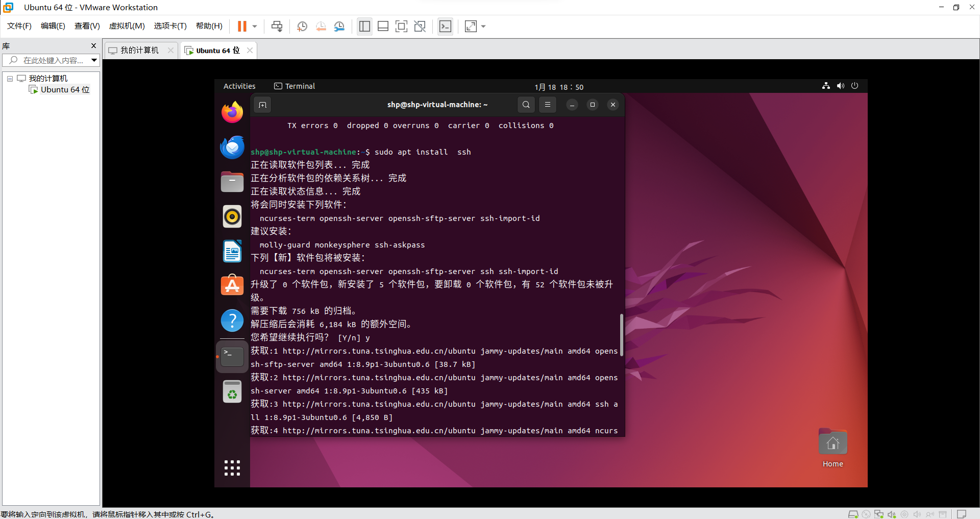
Task: Click the power icon in Ubuntu top bar
Action: (855, 86)
